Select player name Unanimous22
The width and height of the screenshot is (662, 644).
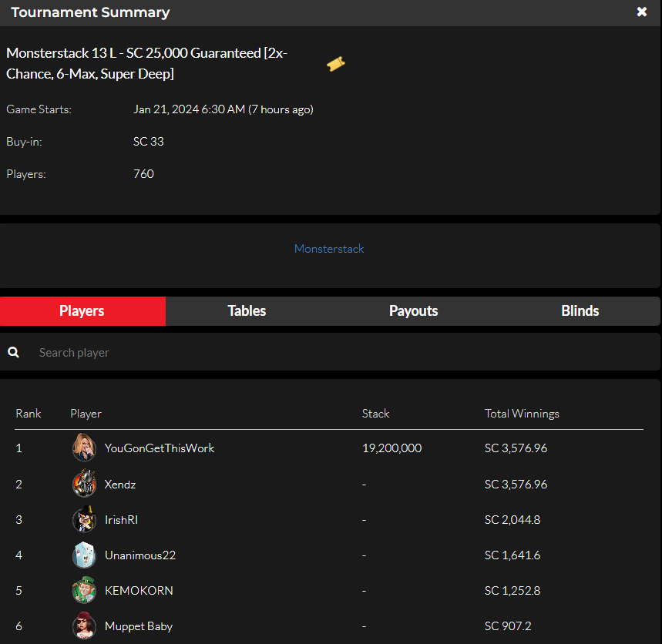point(140,555)
